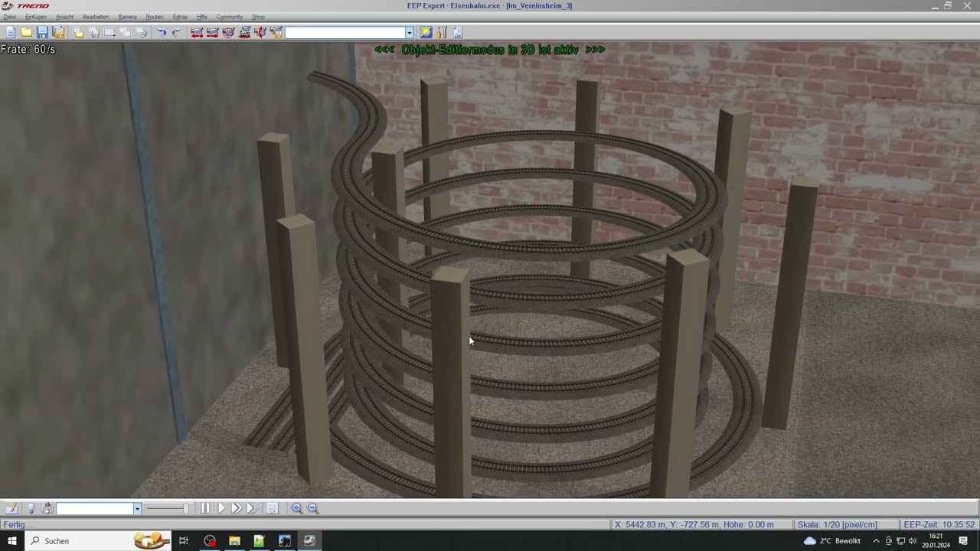The image size is (980, 551).
Task: Open the Extras menu
Action: (x=180, y=17)
